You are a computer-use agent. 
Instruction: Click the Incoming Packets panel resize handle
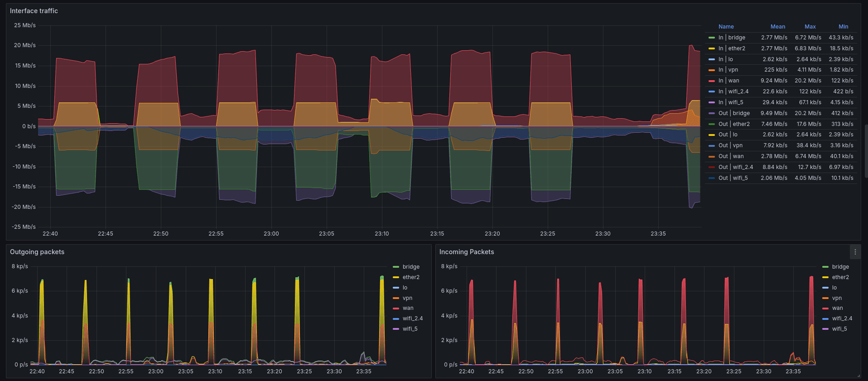pos(858,376)
